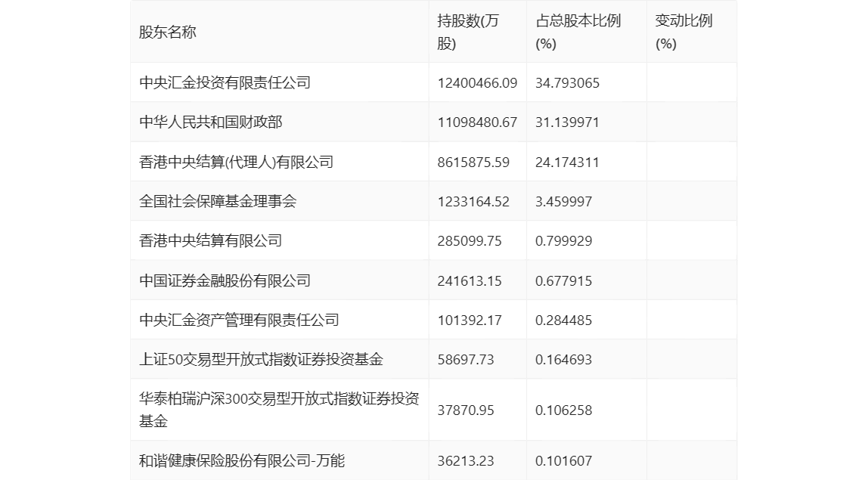Click the 占总股本比例(%) column header
The height and width of the screenshot is (480, 868).
pos(578,33)
